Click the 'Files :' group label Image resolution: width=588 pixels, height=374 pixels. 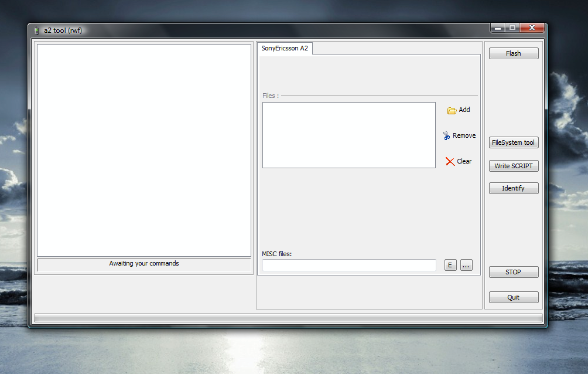pyautogui.click(x=271, y=96)
